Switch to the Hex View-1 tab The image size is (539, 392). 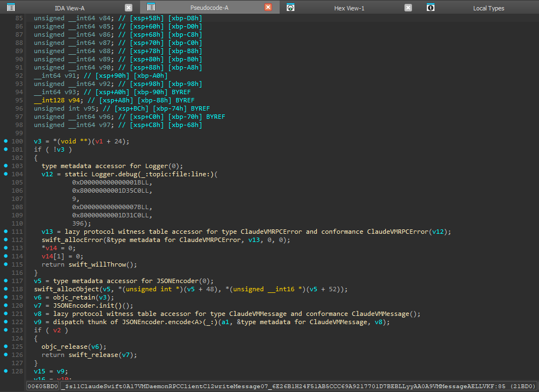point(349,8)
